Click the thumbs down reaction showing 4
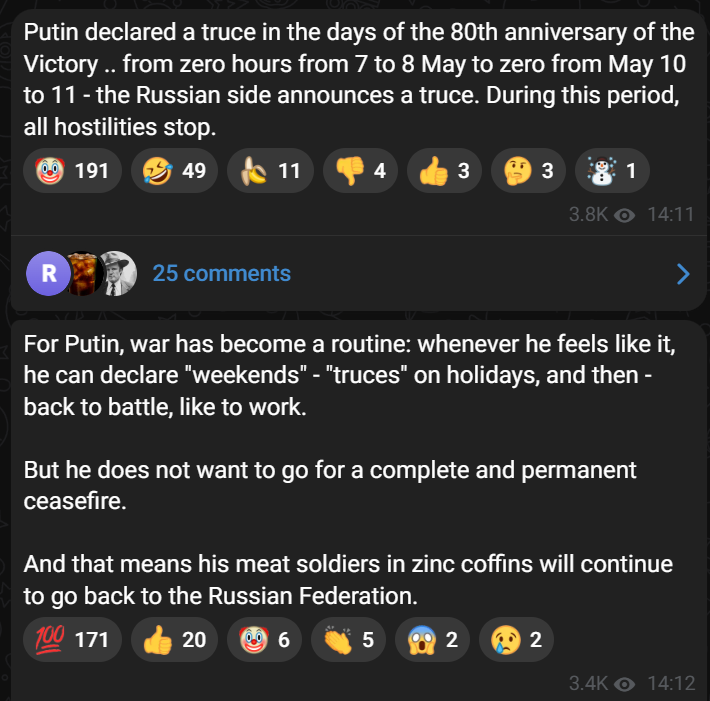This screenshot has height=701, width=710. click(x=361, y=170)
